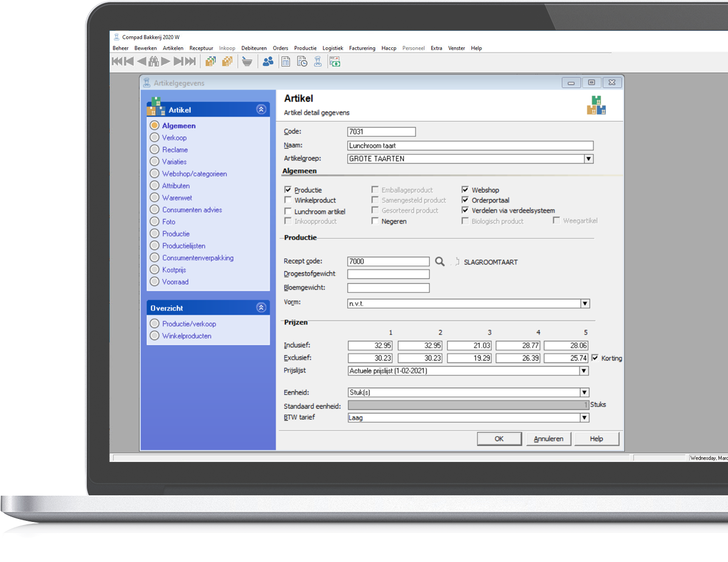The height and width of the screenshot is (562, 728).
Task: Search recipe with magnifier beside Recept code
Action: 440,262
